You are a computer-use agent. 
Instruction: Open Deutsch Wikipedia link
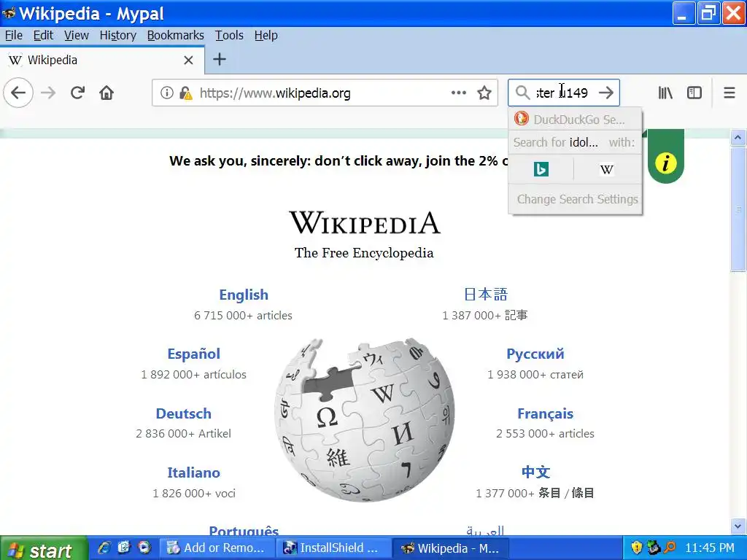[183, 413]
